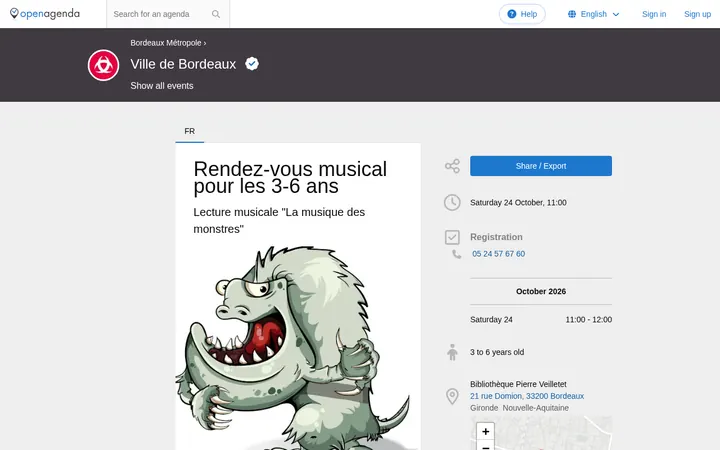This screenshot has width=720, height=450.
Task: Click the verified badge next to Ville de Bordeaux
Action: 252,64
